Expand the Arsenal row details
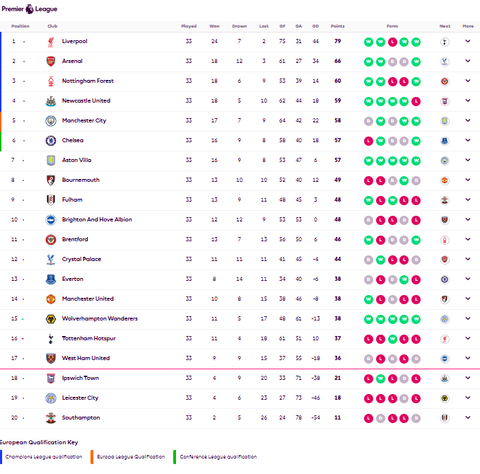 [468, 61]
